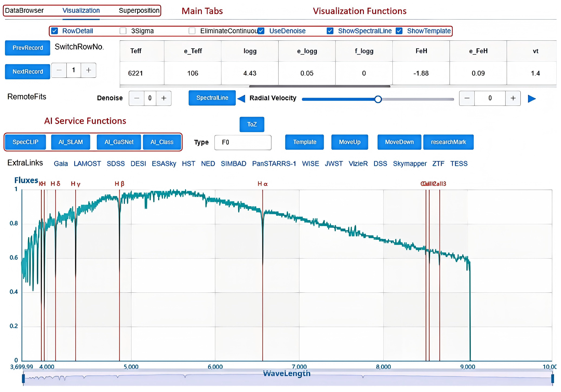Image resolution: width=561 pixels, height=392 pixels.
Task: Decrement the Denoise value
Action: click(x=137, y=98)
